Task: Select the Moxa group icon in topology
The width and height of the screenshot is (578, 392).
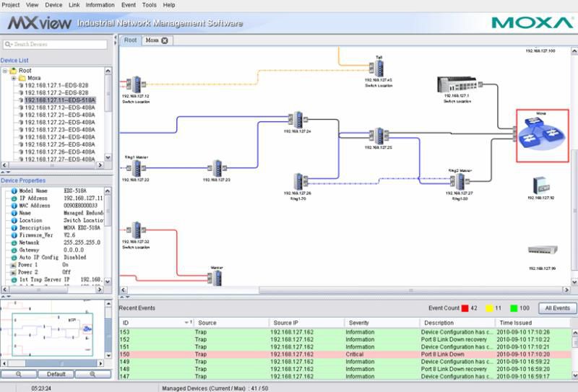Action: (x=542, y=135)
